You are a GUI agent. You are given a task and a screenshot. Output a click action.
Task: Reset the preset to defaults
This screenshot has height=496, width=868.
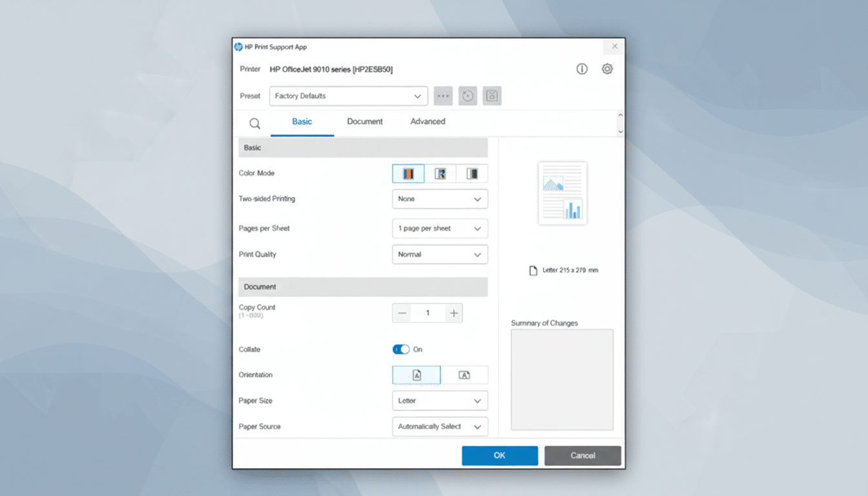(467, 96)
